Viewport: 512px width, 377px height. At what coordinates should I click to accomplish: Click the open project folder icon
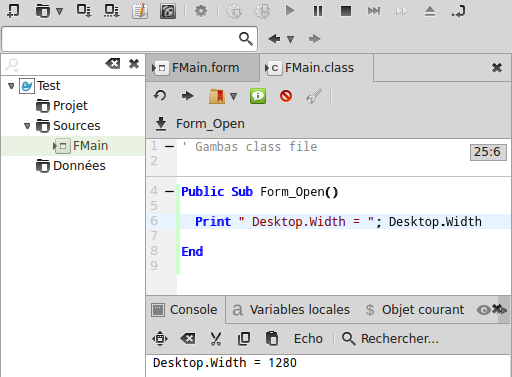(43, 11)
